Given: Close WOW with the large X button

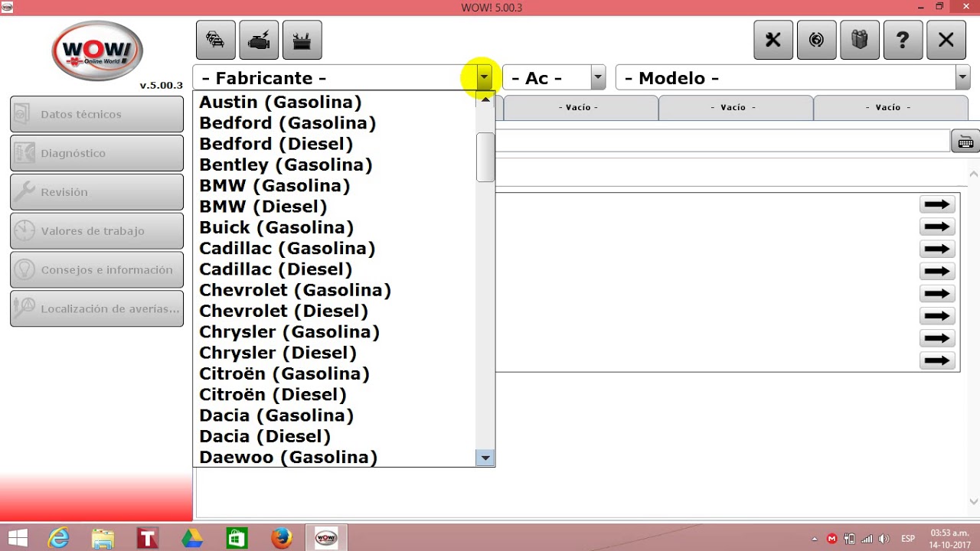Looking at the screenshot, I should pyautogui.click(x=946, y=40).
